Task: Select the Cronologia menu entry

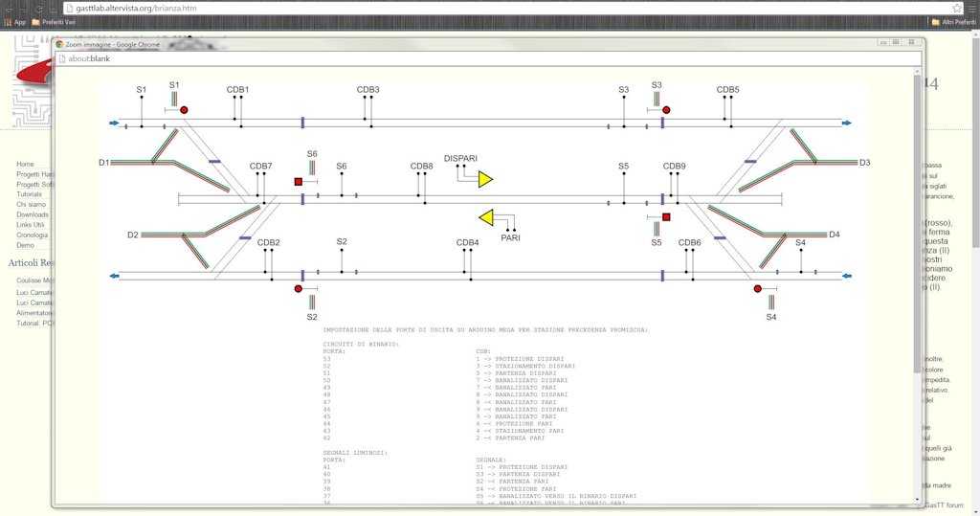Action: [32, 236]
